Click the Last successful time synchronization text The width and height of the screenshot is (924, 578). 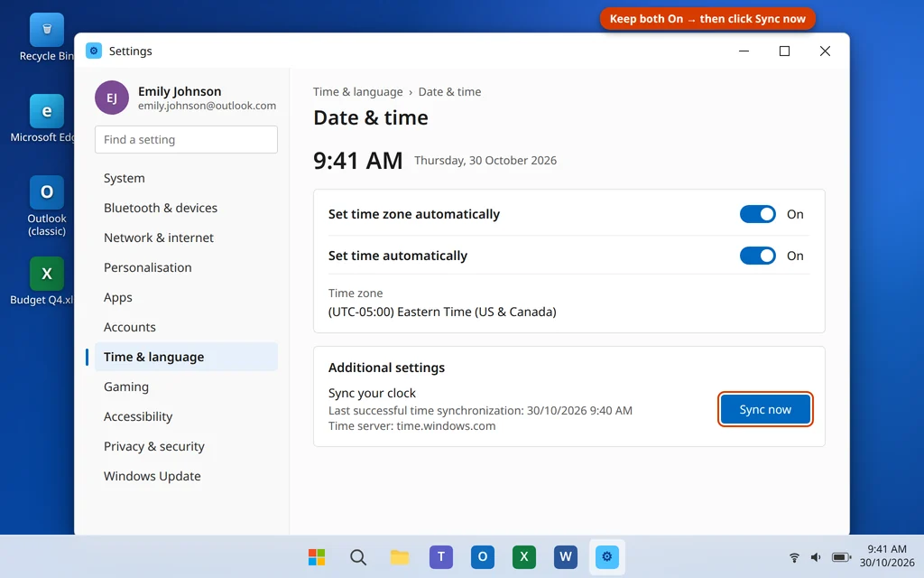coord(480,411)
